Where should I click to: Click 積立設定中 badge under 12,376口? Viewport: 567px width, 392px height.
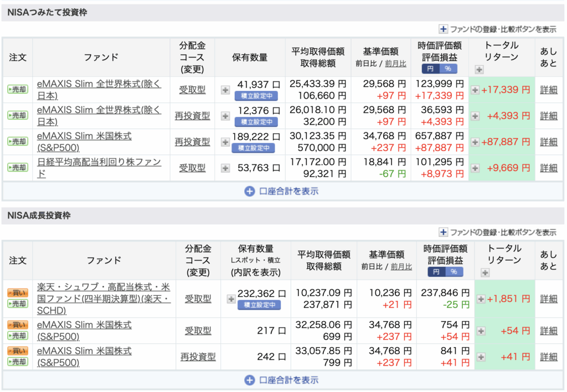pos(256,122)
